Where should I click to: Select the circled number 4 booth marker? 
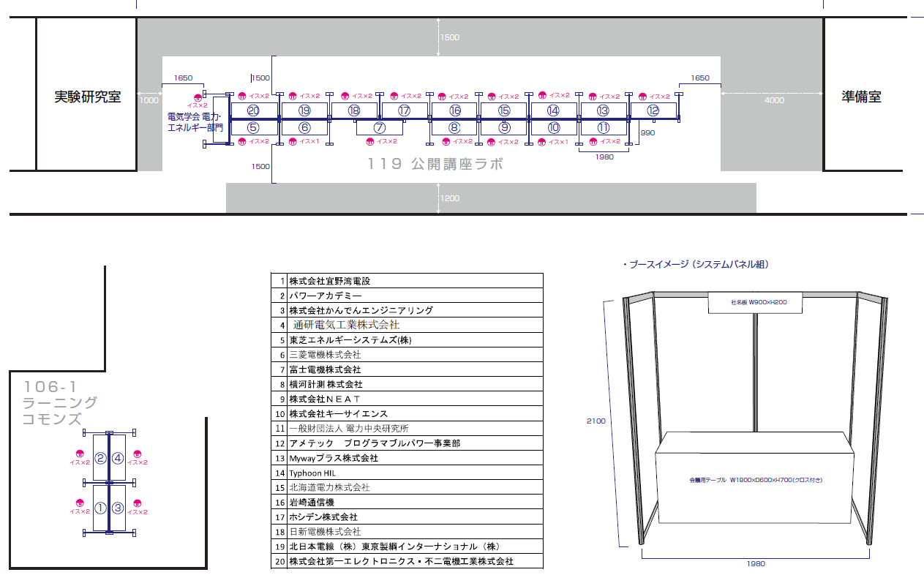(118, 459)
